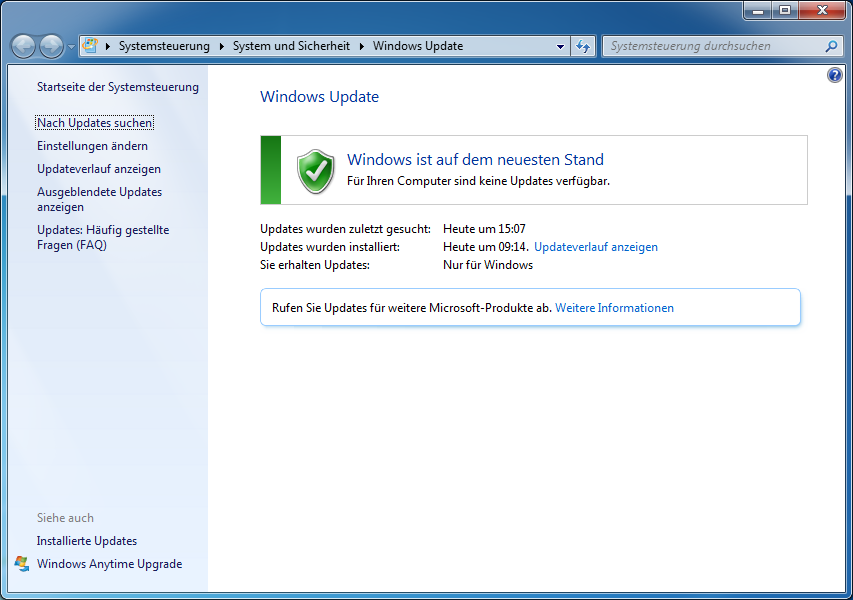Open recent pages dropdown next to Forward arrow
Screen dimensions: 853x600
[x=71, y=47]
